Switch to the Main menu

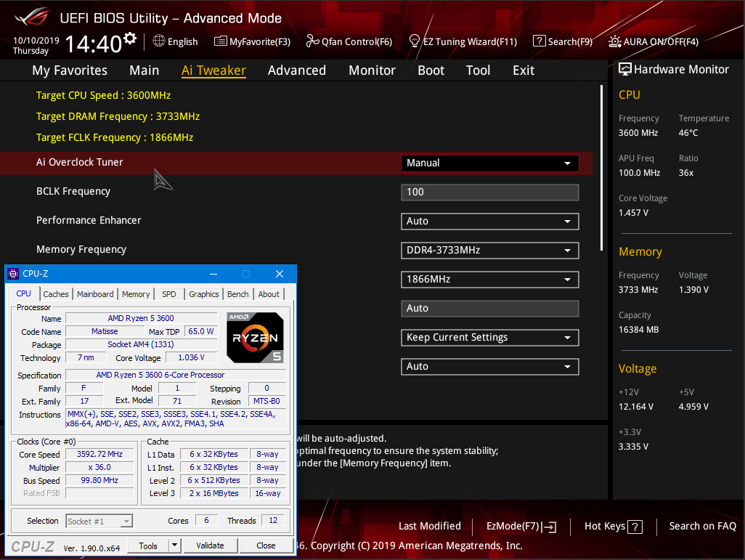coord(144,70)
